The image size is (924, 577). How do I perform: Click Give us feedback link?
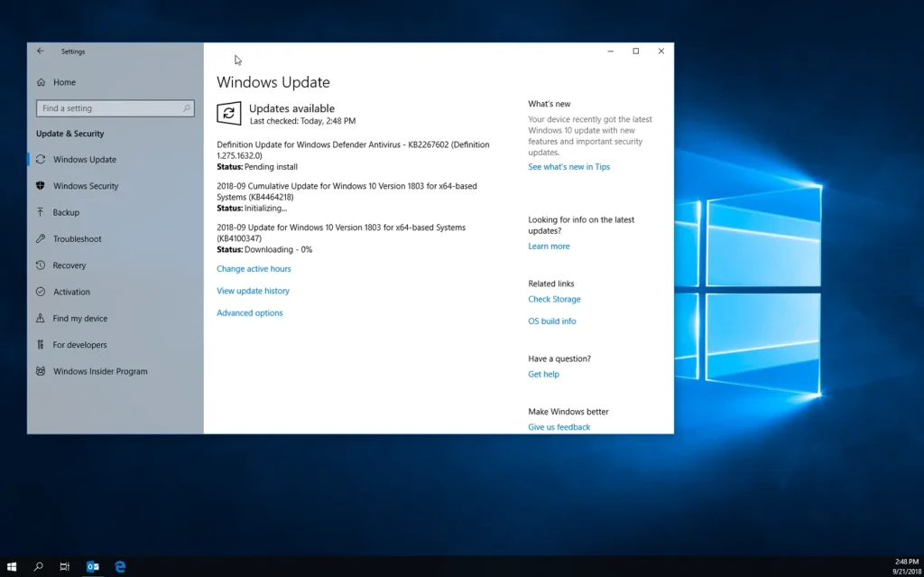tap(559, 427)
